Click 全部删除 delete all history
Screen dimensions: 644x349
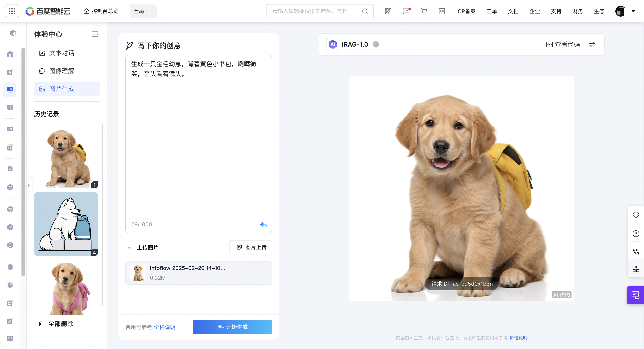pyautogui.click(x=56, y=323)
